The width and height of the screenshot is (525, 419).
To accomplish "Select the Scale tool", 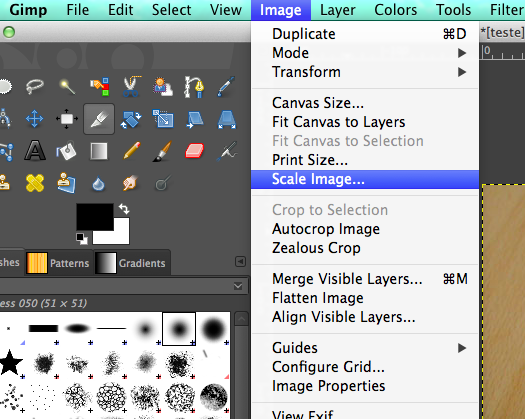I will tap(163, 119).
